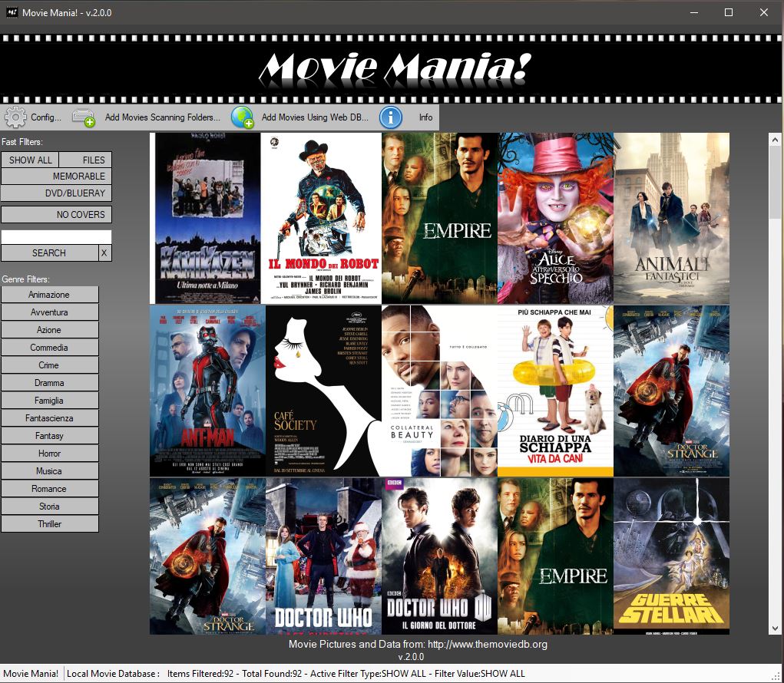Click the Guerre Stellari poster
The height and width of the screenshot is (683, 784).
pos(671,556)
